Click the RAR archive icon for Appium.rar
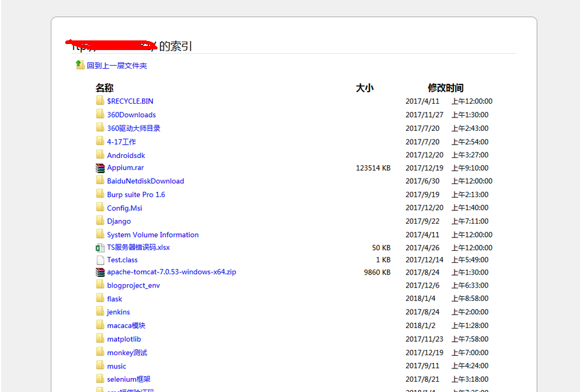 [x=100, y=168]
